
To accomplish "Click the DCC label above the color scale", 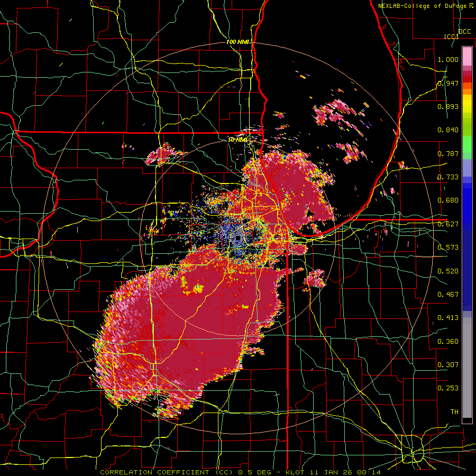I will (464, 31).
